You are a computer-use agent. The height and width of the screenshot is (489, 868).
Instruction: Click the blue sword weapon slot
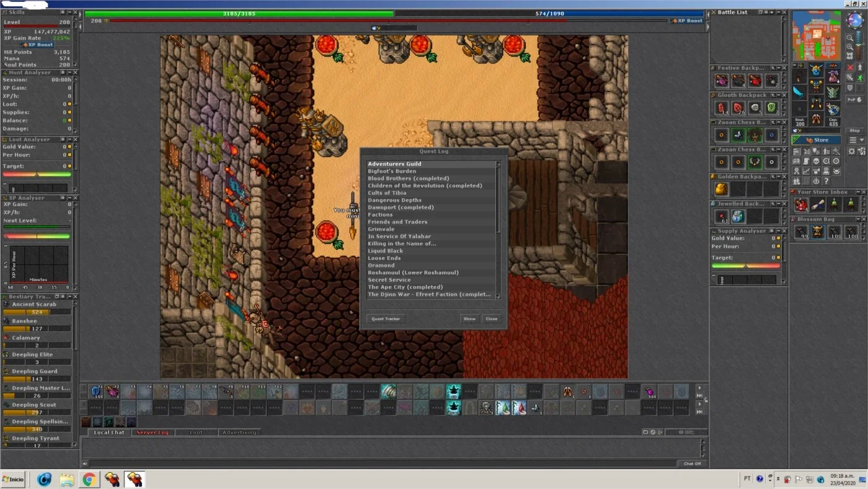coord(800,93)
